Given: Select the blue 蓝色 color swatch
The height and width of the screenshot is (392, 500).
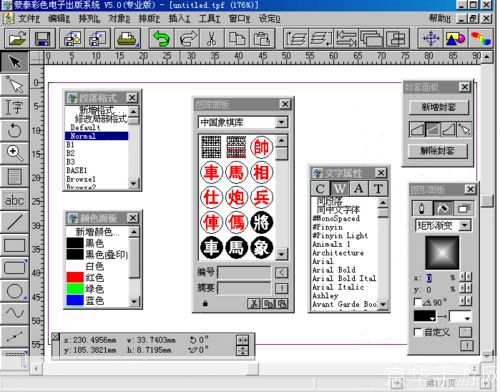Looking at the screenshot, I should [75, 300].
